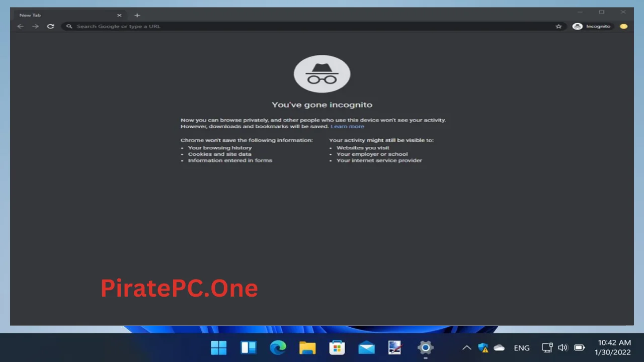Open the drawing app icon on the taskbar
644x362 pixels.
395,347
